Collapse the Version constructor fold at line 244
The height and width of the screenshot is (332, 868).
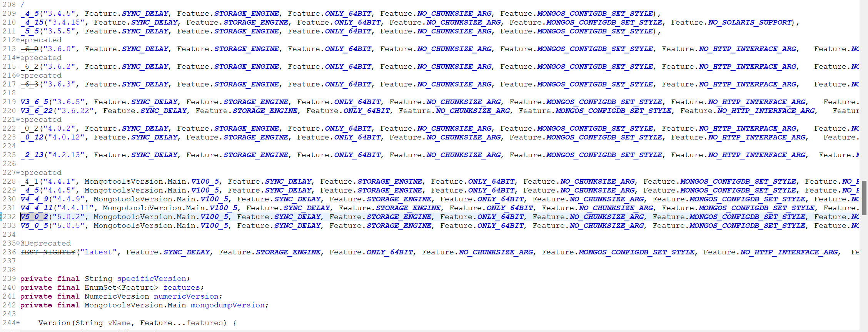18,323
